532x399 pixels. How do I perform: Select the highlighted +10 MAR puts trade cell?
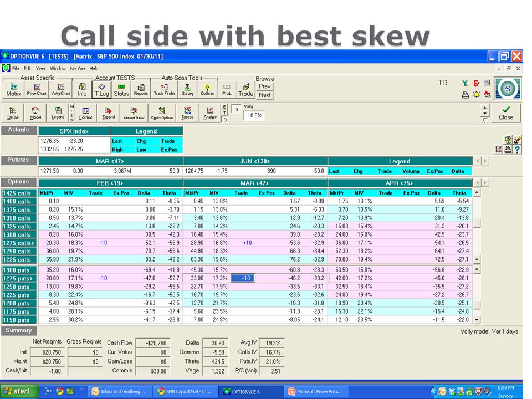pyautogui.click(x=243, y=278)
